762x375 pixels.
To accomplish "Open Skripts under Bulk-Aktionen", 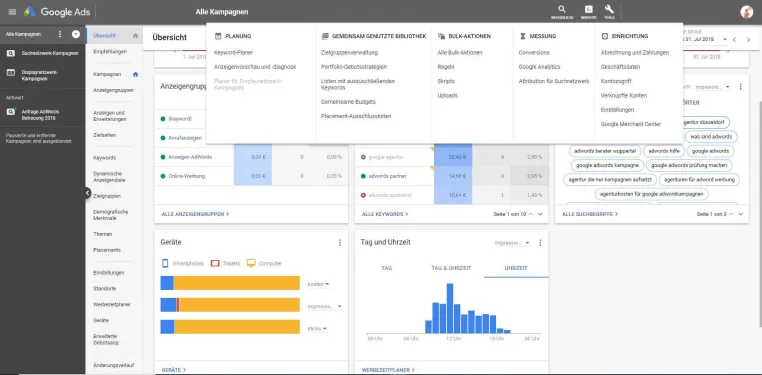I will [x=446, y=81].
